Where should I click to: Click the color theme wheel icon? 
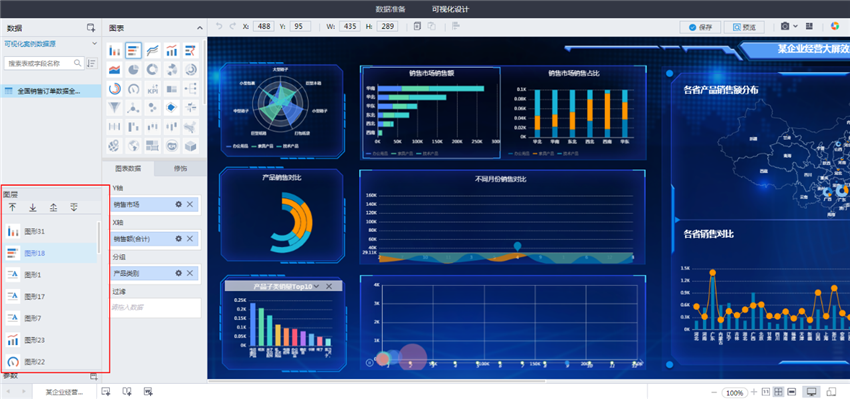pyautogui.click(x=835, y=26)
